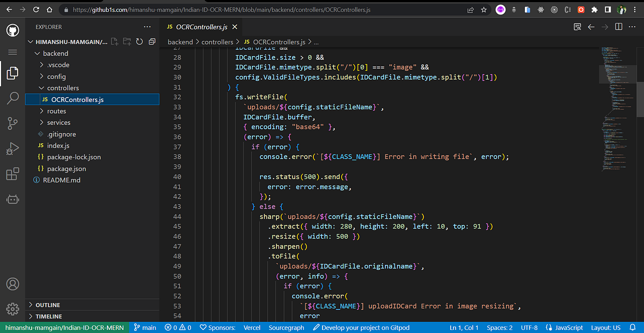
Task: Refresh the explorer file tree
Action: (139, 41)
